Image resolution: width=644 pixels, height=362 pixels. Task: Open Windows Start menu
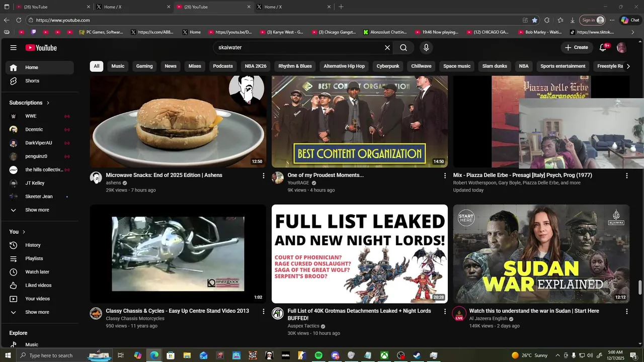pyautogui.click(x=8, y=355)
